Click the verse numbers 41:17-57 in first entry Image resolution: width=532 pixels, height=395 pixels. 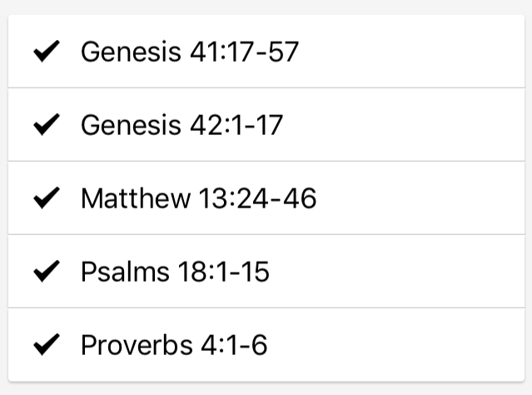coord(244,52)
